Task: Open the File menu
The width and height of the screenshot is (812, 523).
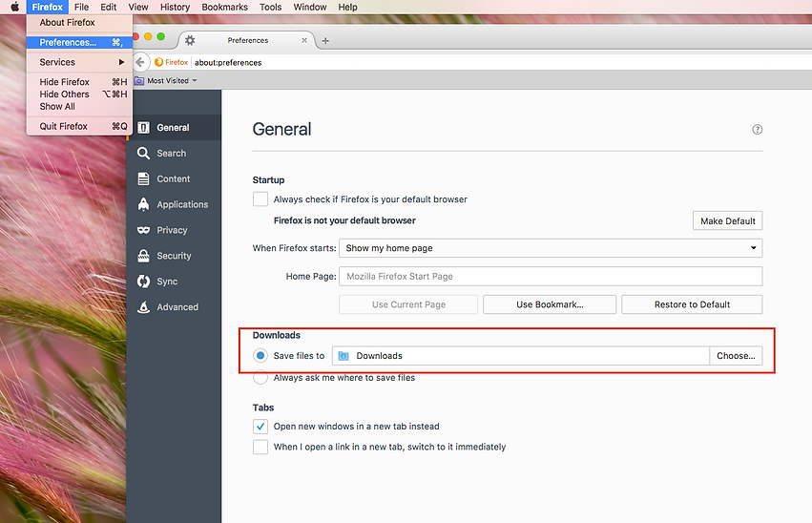Action: tap(81, 7)
